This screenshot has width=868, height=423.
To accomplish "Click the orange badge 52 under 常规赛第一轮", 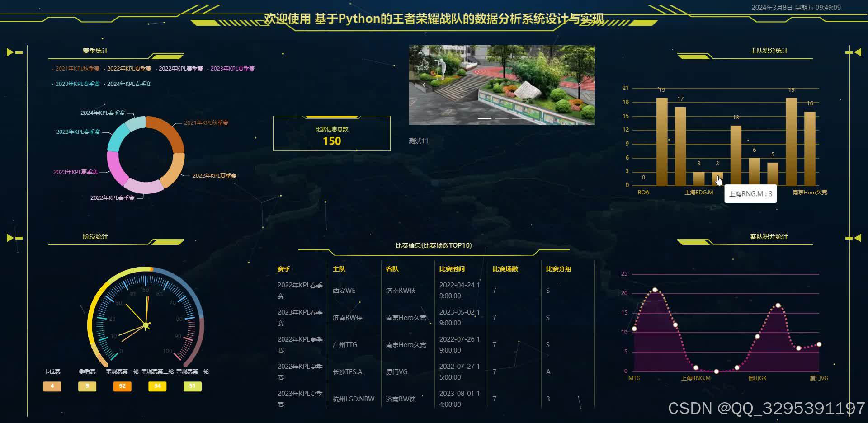I will pos(122,386).
